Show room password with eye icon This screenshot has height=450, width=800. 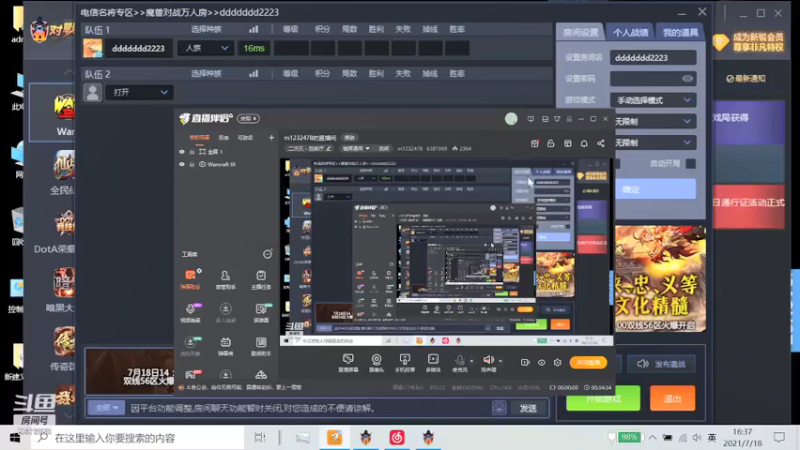[687, 79]
